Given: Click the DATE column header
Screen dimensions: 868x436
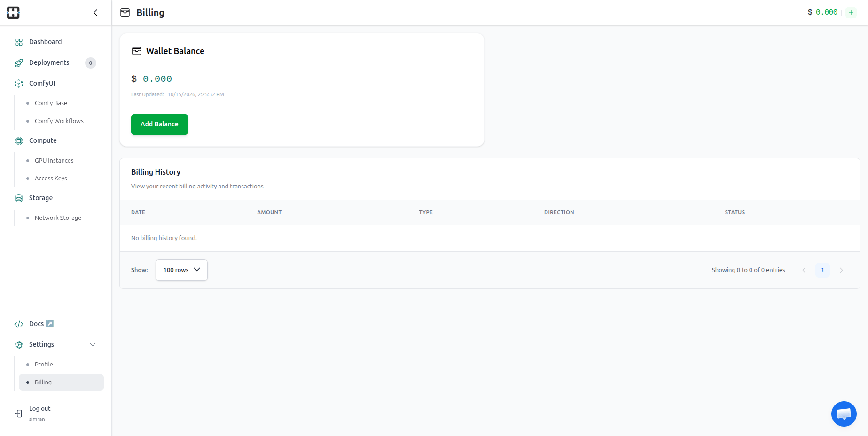Looking at the screenshot, I should click(x=138, y=212).
